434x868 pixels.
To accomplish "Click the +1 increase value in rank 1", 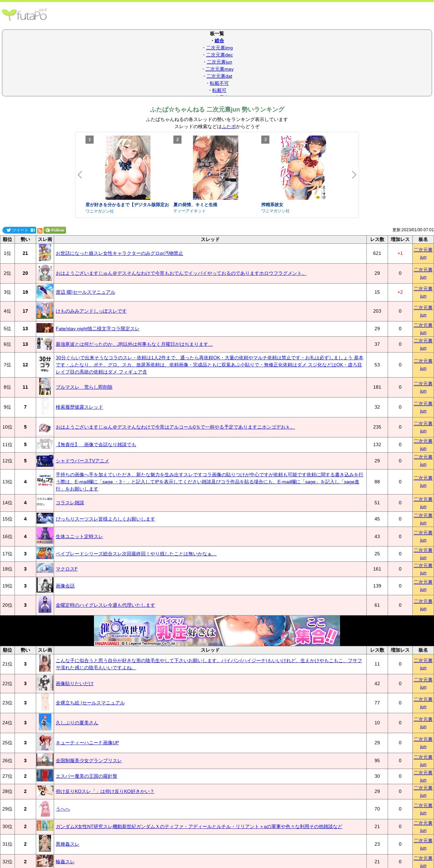I will (x=400, y=253).
